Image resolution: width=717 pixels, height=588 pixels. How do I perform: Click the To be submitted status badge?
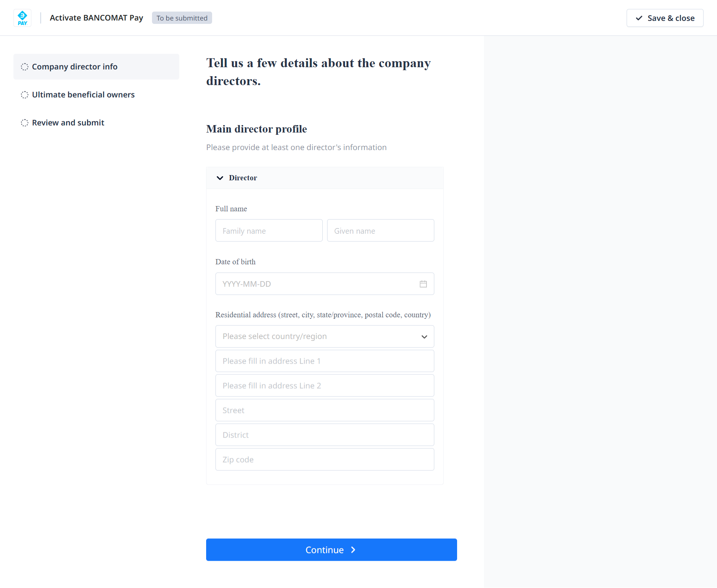click(182, 18)
